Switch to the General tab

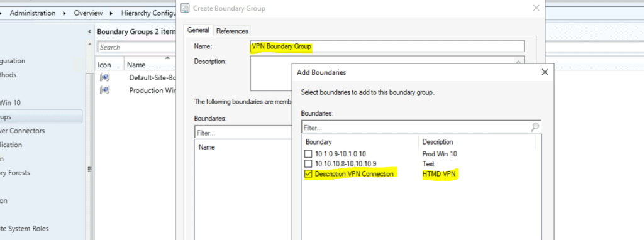[198, 30]
